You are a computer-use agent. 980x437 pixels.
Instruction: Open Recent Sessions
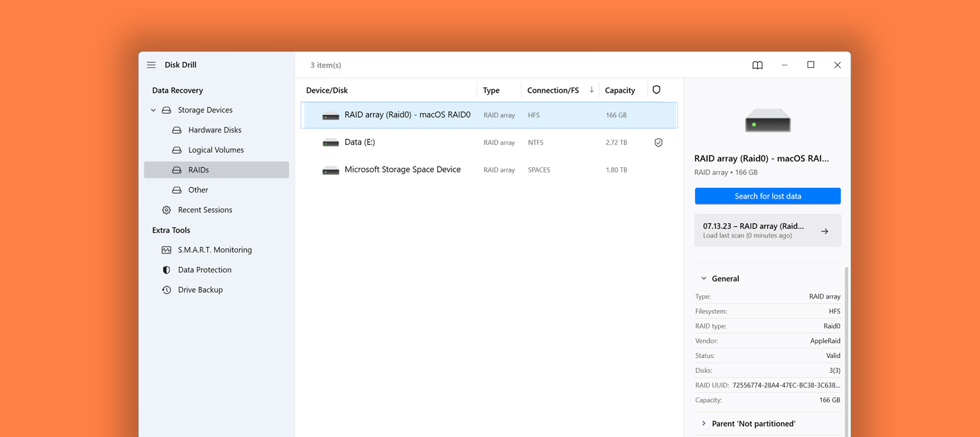[x=204, y=210]
